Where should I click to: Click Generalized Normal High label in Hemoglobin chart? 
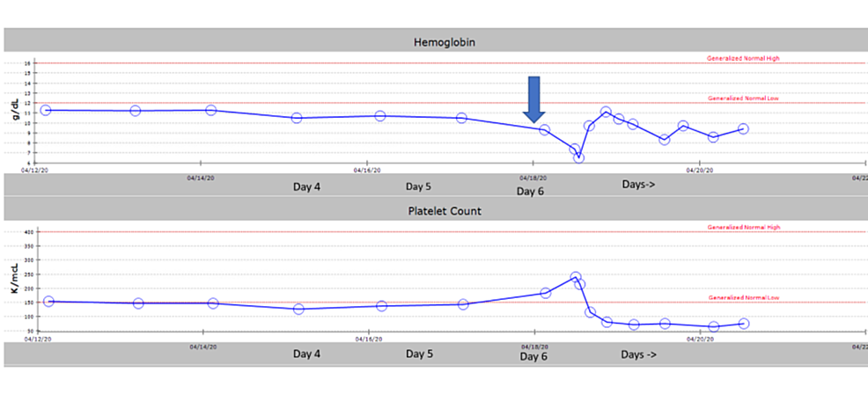pyautogui.click(x=743, y=59)
